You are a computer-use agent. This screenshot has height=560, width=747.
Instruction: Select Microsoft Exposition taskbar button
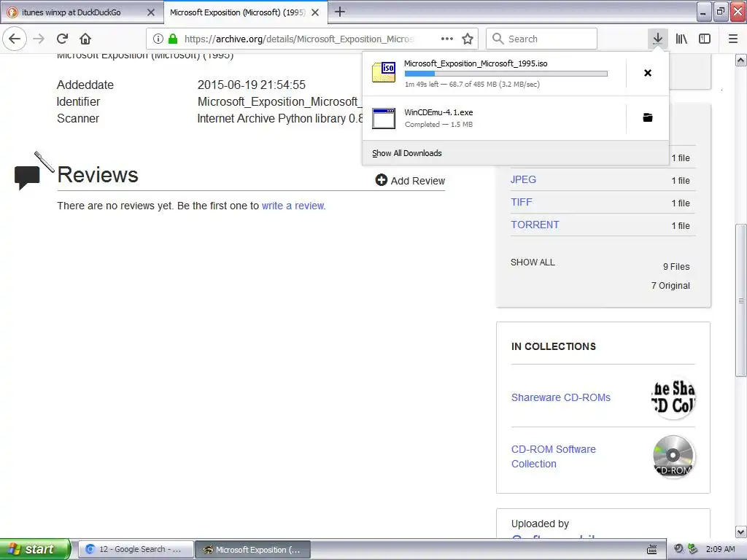(x=253, y=550)
